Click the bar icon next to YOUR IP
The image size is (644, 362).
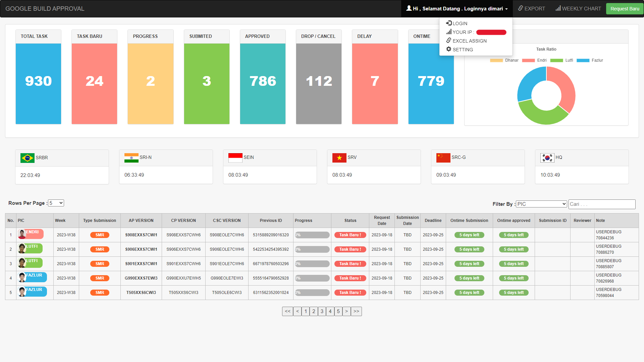pos(449,32)
